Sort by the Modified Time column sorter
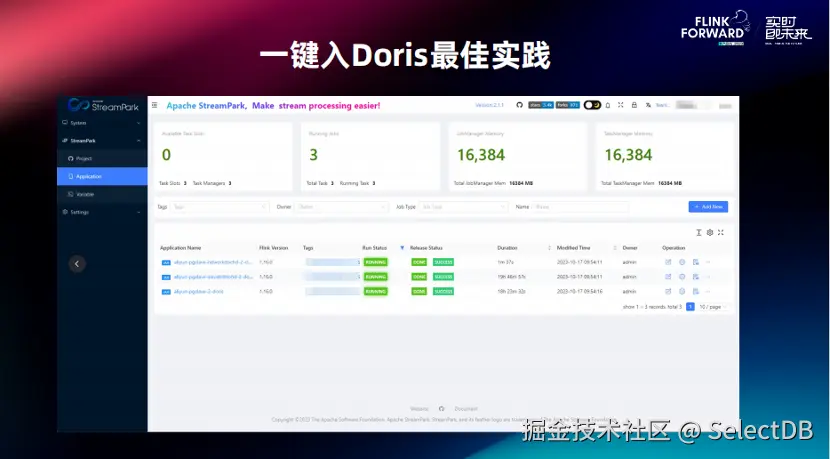The height and width of the screenshot is (460, 830). (615, 248)
